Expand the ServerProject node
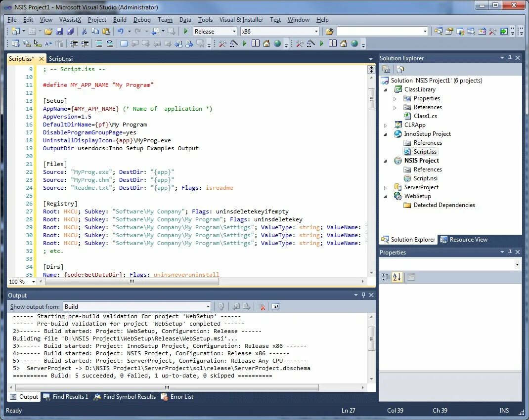Image resolution: width=529 pixels, height=420 pixels. click(385, 188)
